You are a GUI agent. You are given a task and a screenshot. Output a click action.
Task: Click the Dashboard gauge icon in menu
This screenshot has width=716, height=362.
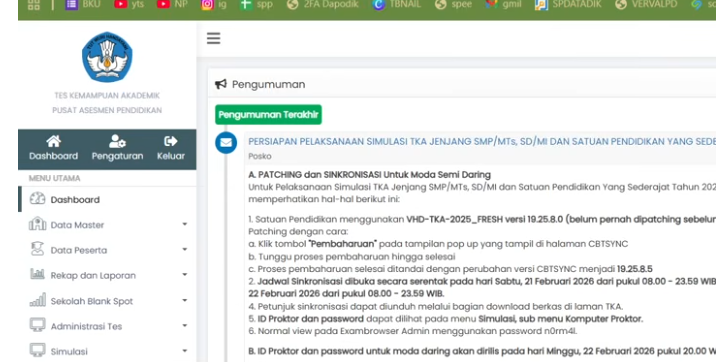coord(37,199)
